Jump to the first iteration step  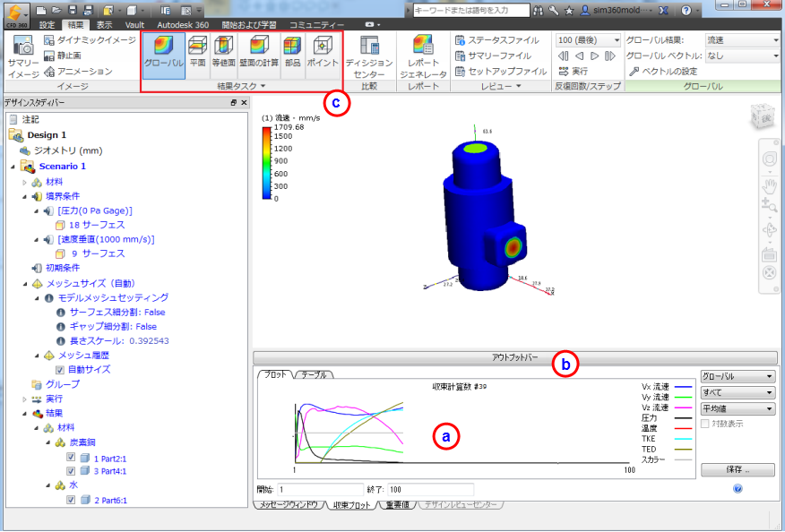564,56
